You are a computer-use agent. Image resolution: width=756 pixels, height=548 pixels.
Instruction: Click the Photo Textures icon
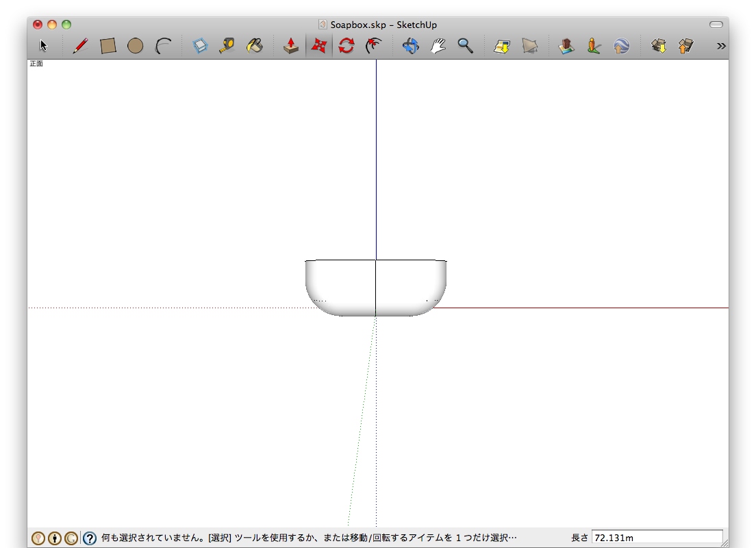point(594,46)
